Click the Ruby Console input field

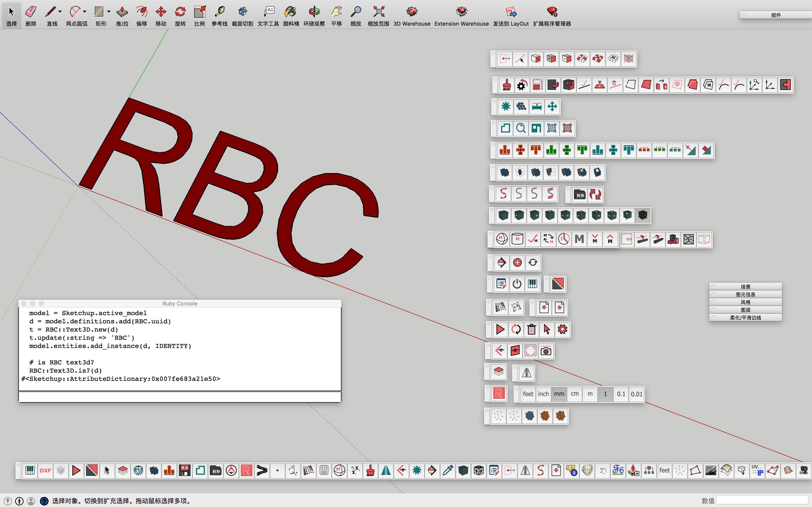(x=180, y=397)
